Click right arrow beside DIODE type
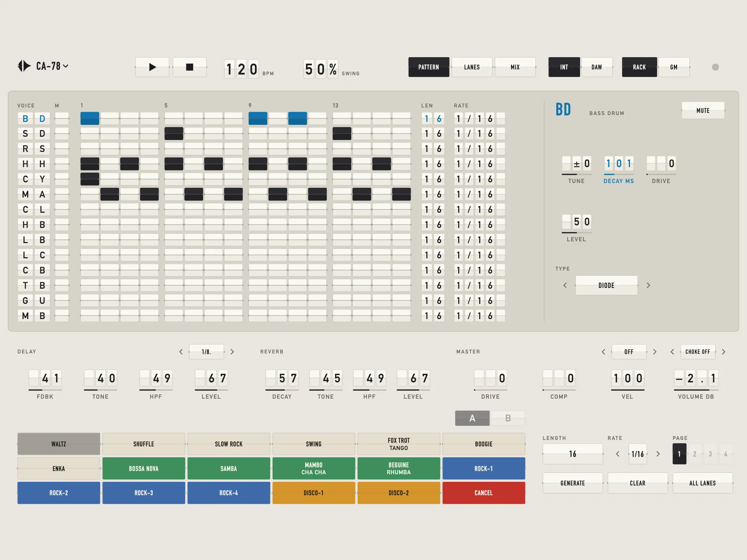 pyautogui.click(x=648, y=285)
